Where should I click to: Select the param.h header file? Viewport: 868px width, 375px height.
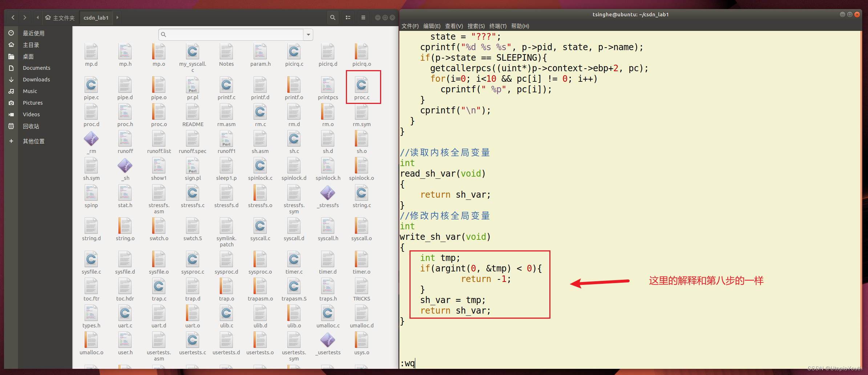(260, 52)
